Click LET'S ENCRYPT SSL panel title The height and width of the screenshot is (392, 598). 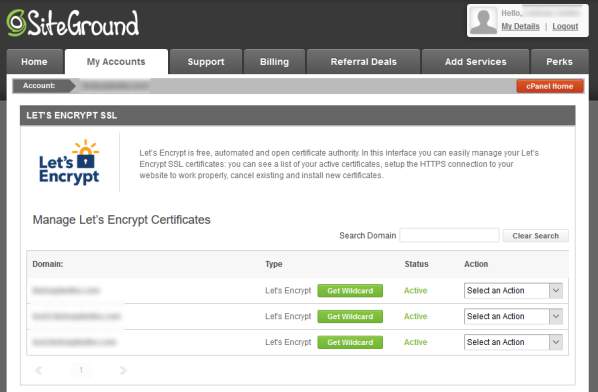(72, 116)
